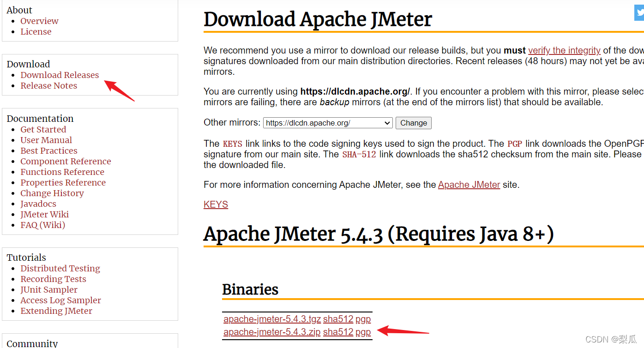Open Component Reference link
This screenshot has width=644, height=348.
click(x=66, y=161)
